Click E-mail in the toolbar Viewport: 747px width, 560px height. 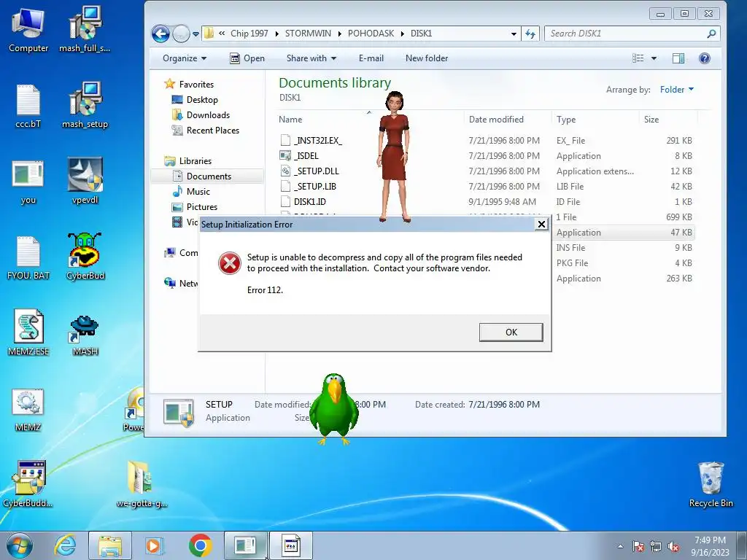pyautogui.click(x=371, y=58)
